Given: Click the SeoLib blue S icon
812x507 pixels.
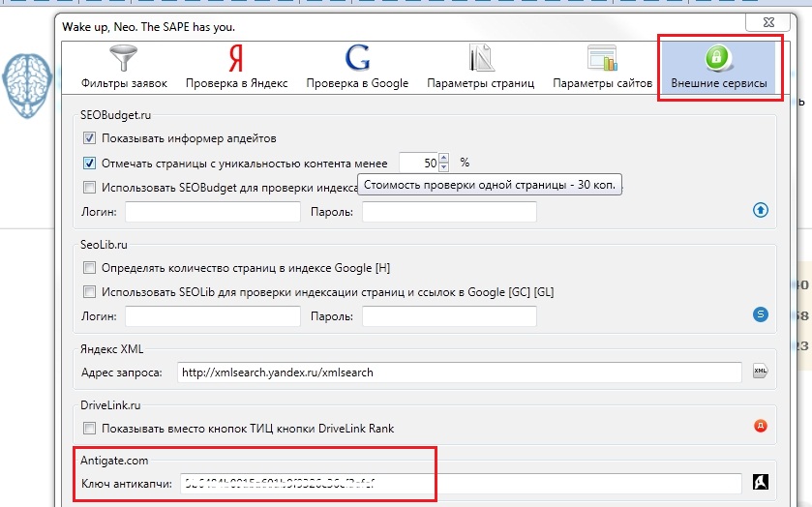Looking at the screenshot, I should click(x=760, y=314).
